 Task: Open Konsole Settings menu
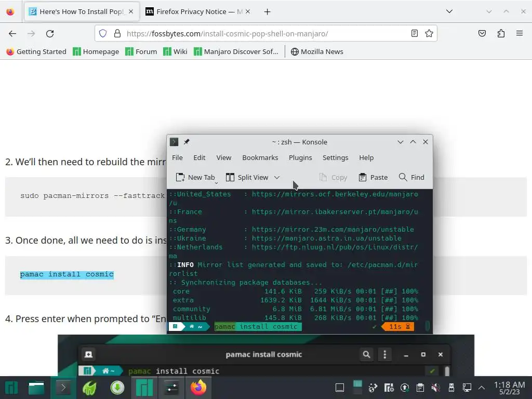coord(335,158)
